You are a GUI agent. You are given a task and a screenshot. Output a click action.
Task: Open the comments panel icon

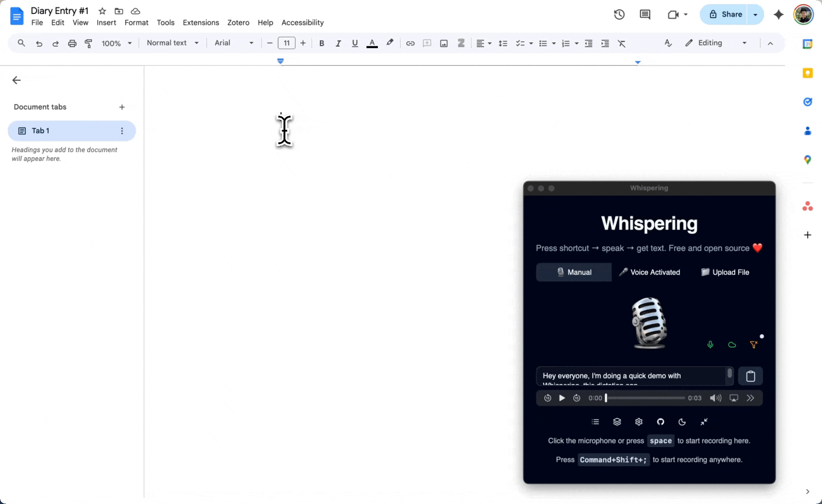645,14
